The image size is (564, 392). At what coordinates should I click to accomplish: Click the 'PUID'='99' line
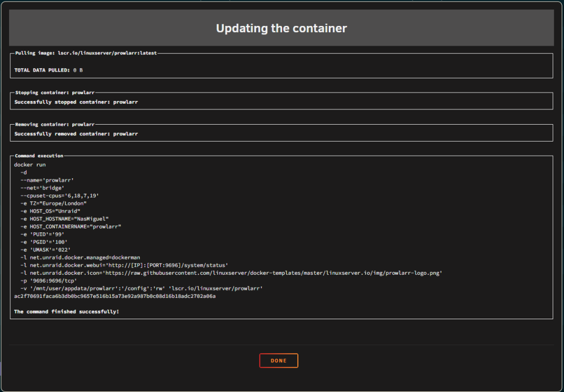coord(42,234)
